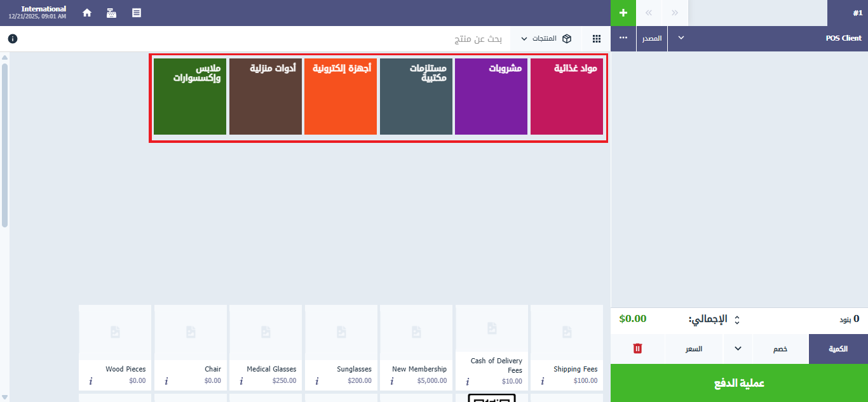
Task: Show info for Sunglasses product
Action: 316,382
